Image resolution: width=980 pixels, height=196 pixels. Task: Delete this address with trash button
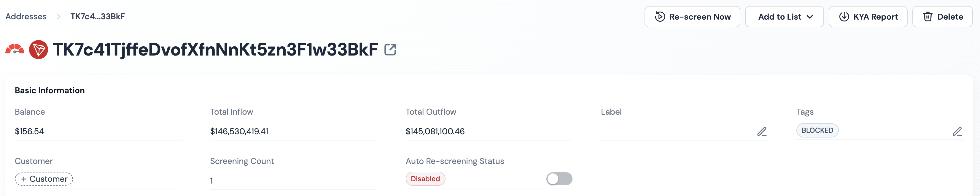tap(942, 17)
